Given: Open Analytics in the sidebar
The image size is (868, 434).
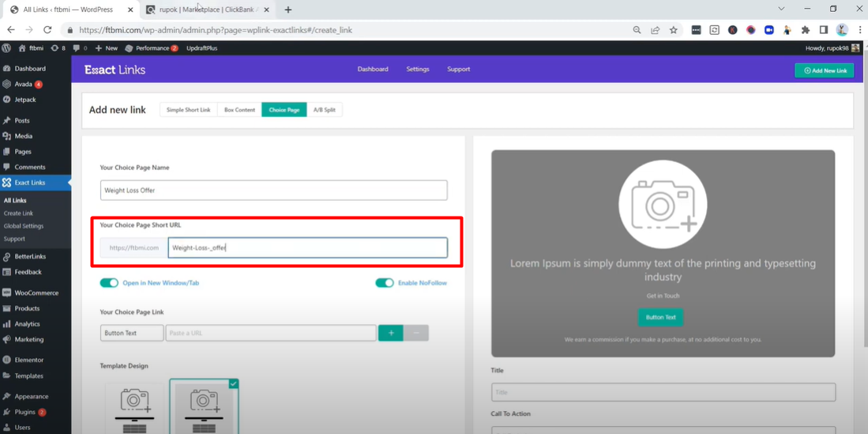Looking at the screenshot, I should click(27, 323).
